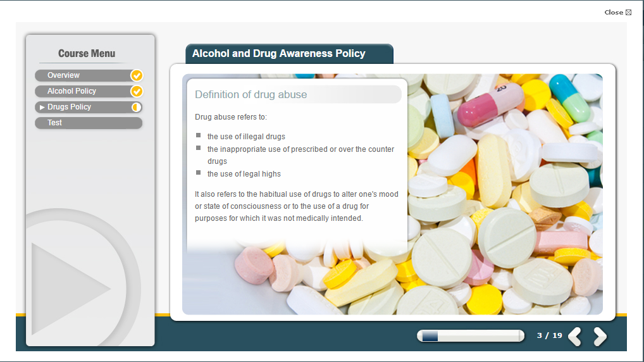The height and width of the screenshot is (362, 644).
Task: Click the course progress bar
Action: click(471, 335)
